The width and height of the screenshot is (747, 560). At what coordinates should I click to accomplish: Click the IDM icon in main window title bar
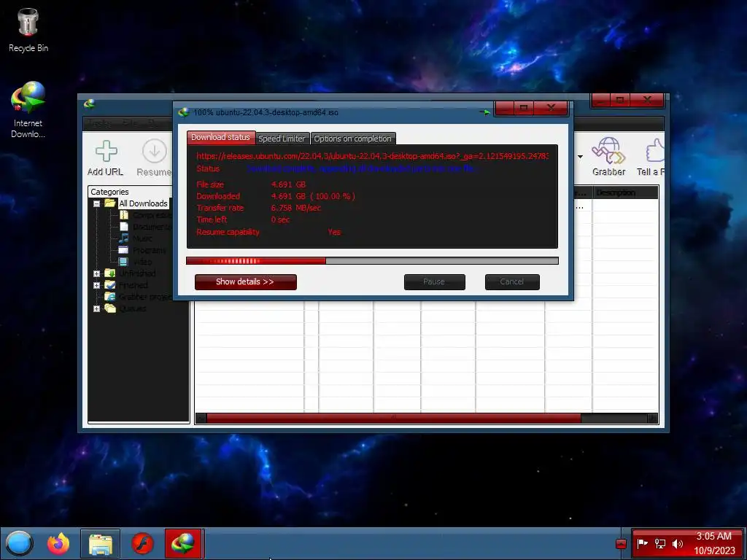(x=89, y=104)
